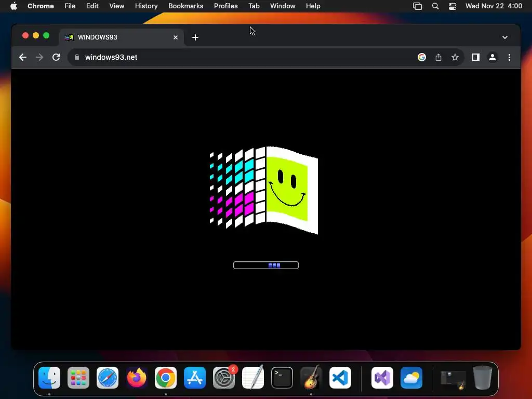Click the forward navigation arrow
The height and width of the screenshot is (399, 532).
(x=39, y=57)
